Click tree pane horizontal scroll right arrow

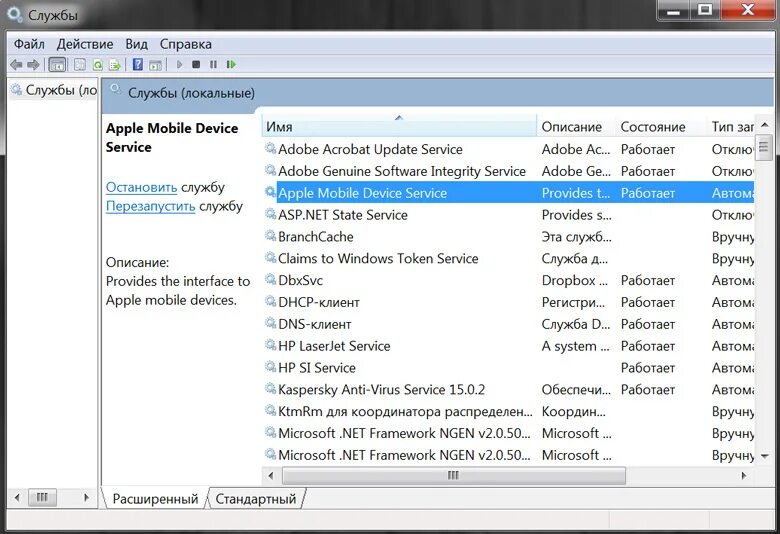(87, 497)
